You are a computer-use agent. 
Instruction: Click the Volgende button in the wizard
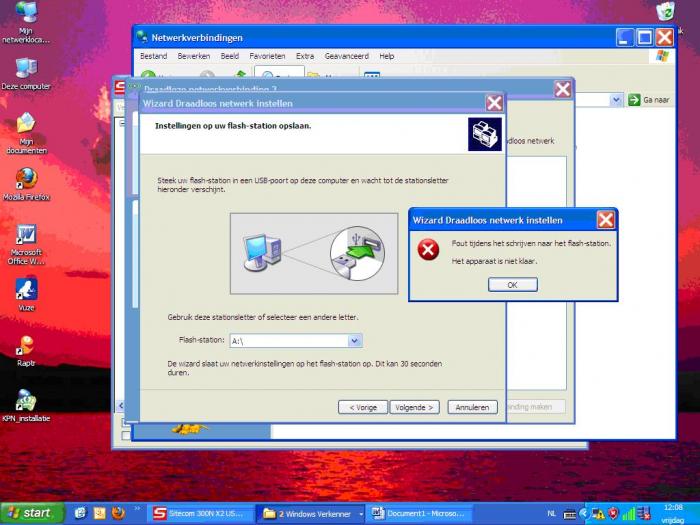click(414, 407)
